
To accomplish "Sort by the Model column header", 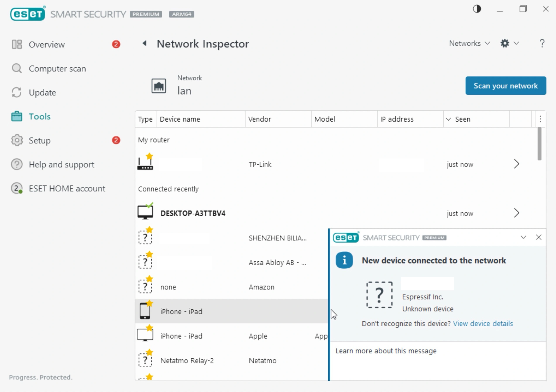I will (344, 119).
